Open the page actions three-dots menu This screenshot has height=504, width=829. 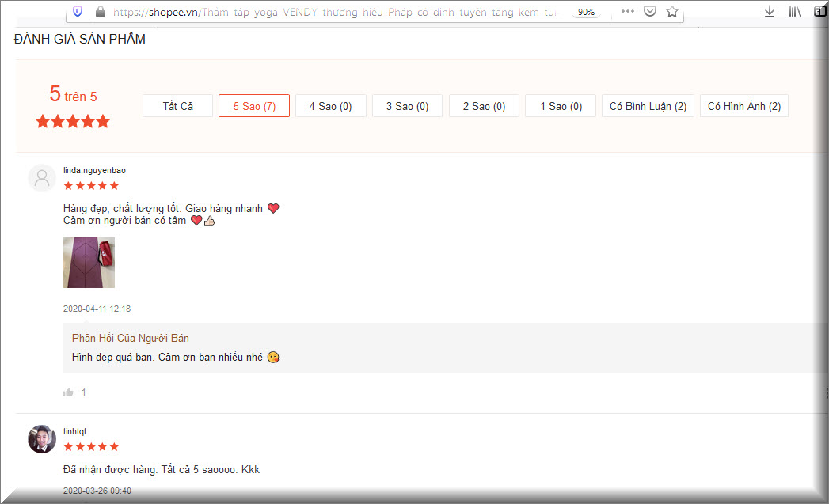pyautogui.click(x=628, y=11)
